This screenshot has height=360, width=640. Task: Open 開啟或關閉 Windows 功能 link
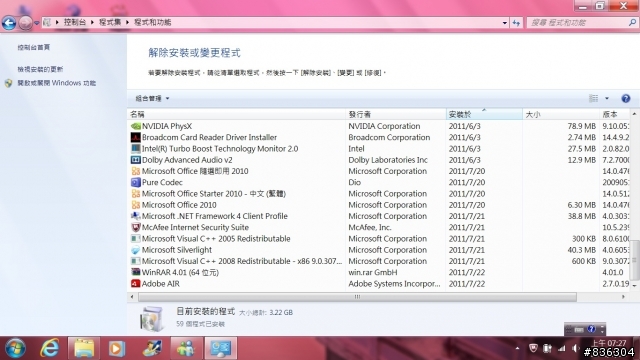56,83
